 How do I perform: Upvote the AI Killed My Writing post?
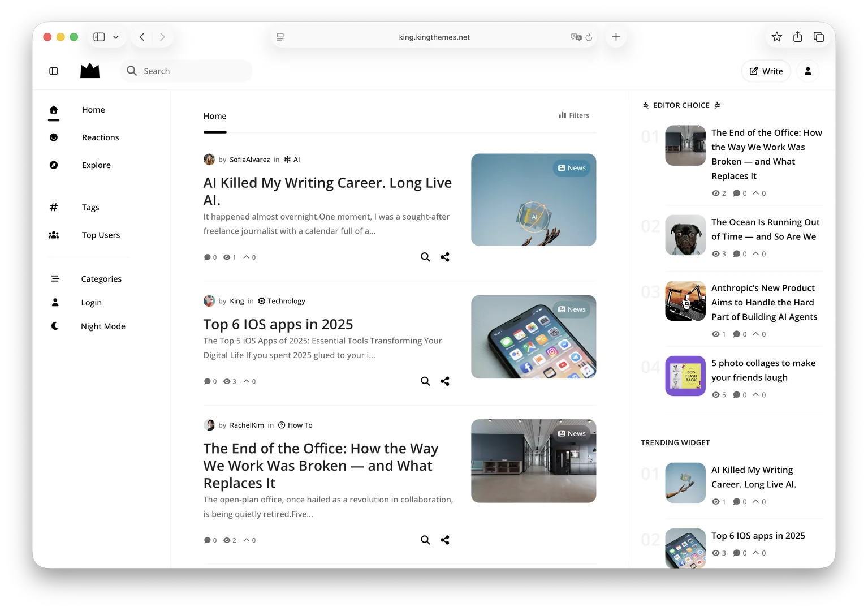tap(249, 257)
